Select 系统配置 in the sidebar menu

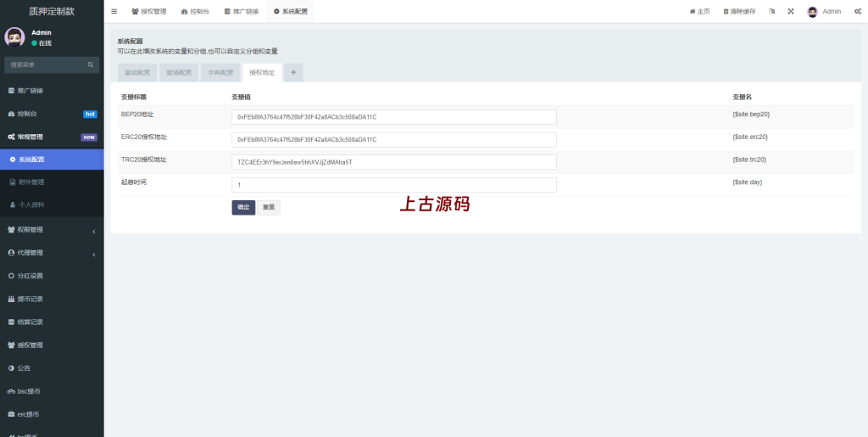(52, 160)
